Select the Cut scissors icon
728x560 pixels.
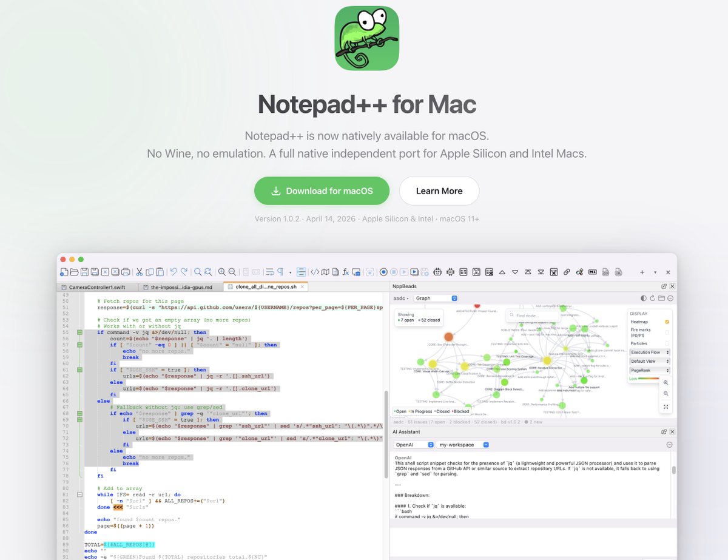140,272
